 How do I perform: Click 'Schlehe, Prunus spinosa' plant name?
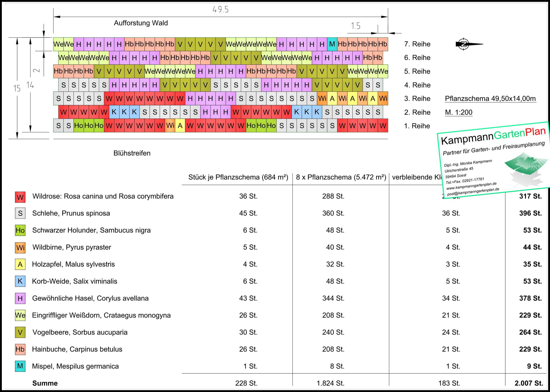click(71, 213)
